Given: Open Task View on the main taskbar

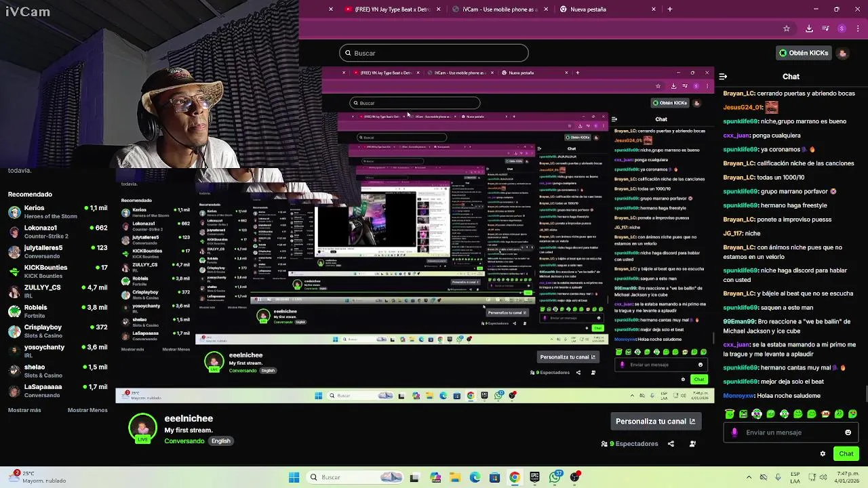Looking at the screenshot, I should [x=414, y=477].
